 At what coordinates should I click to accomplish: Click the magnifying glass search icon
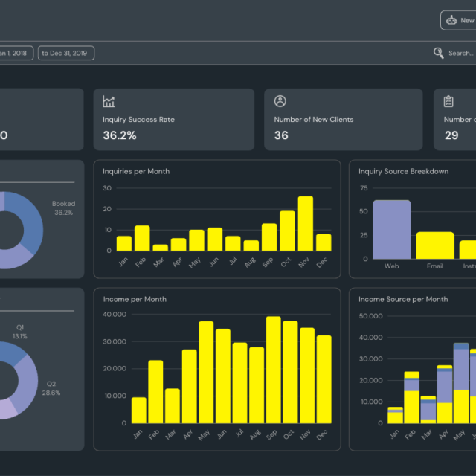(x=439, y=53)
